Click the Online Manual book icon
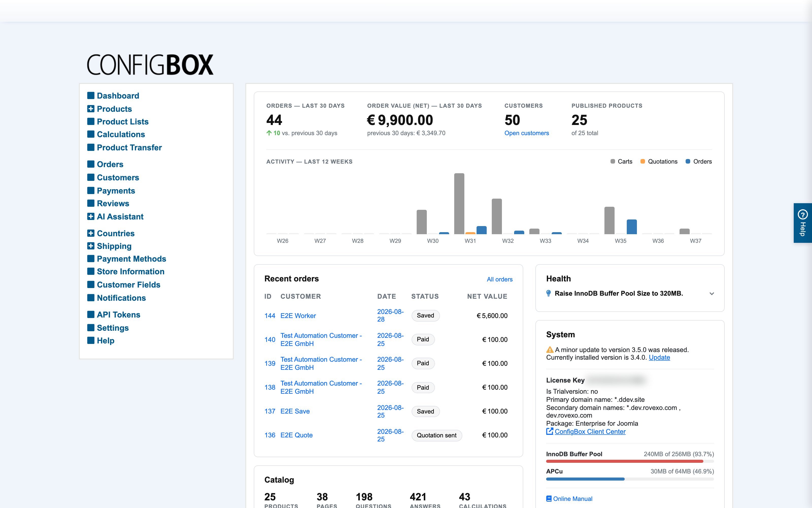Image resolution: width=812 pixels, height=508 pixels. pyautogui.click(x=549, y=499)
